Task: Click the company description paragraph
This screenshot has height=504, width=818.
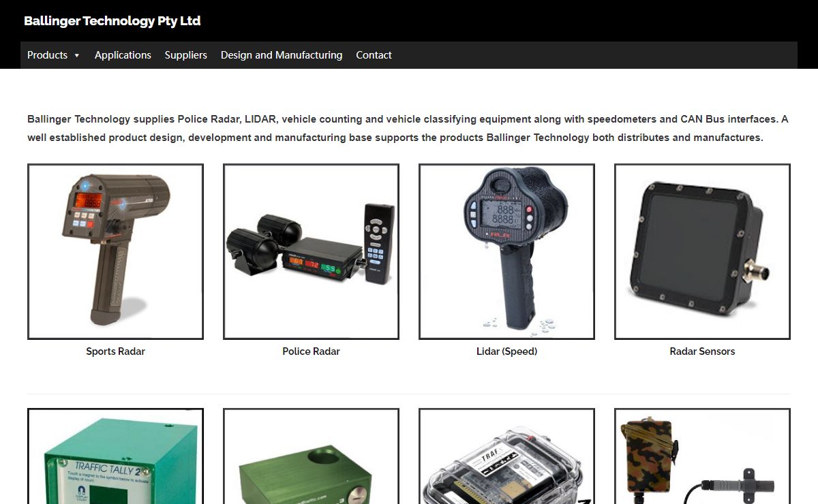Action: [408, 128]
